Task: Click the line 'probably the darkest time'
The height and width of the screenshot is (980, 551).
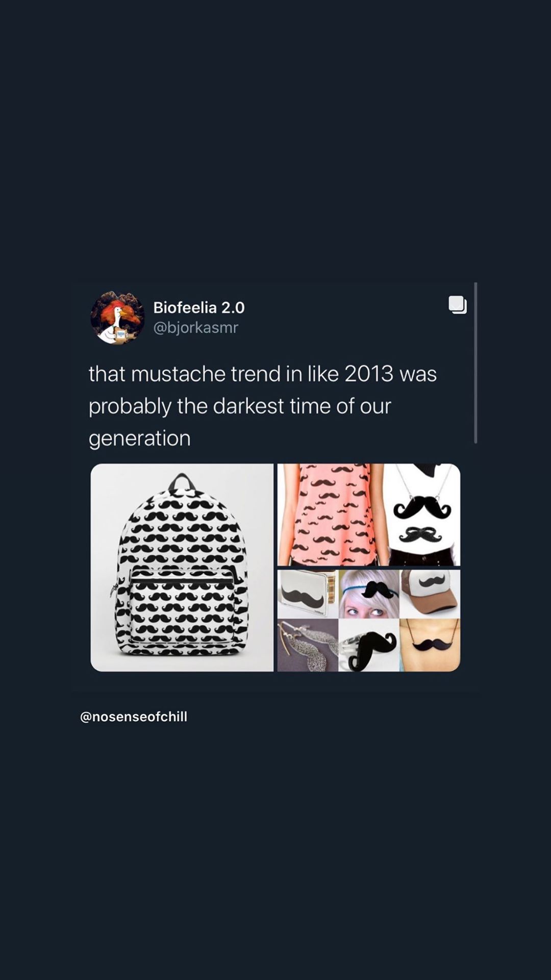Action: pos(240,406)
